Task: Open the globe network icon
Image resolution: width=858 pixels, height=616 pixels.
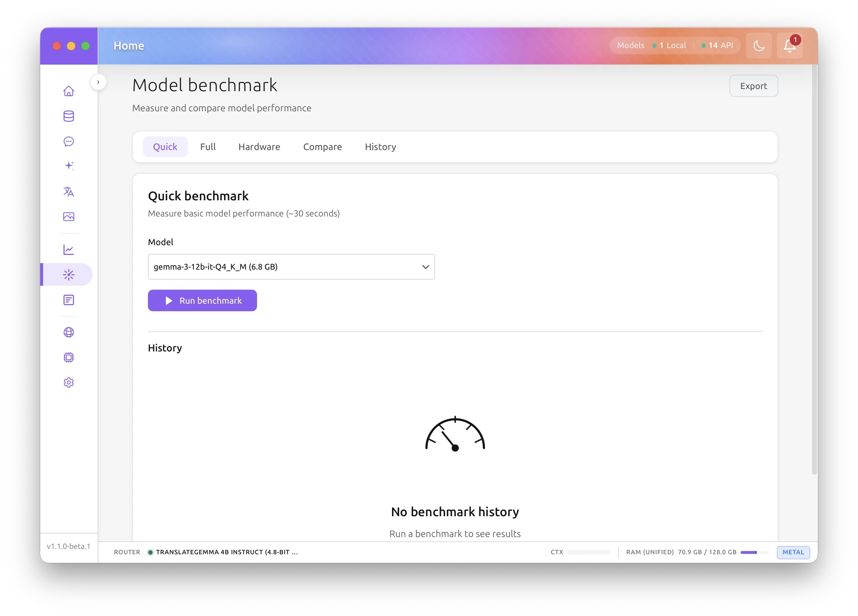Action: click(x=69, y=333)
